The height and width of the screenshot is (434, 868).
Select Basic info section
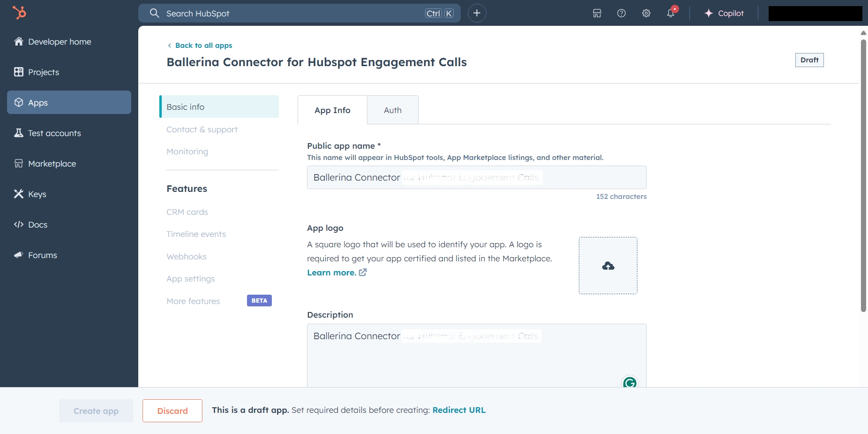tap(219, 107)
